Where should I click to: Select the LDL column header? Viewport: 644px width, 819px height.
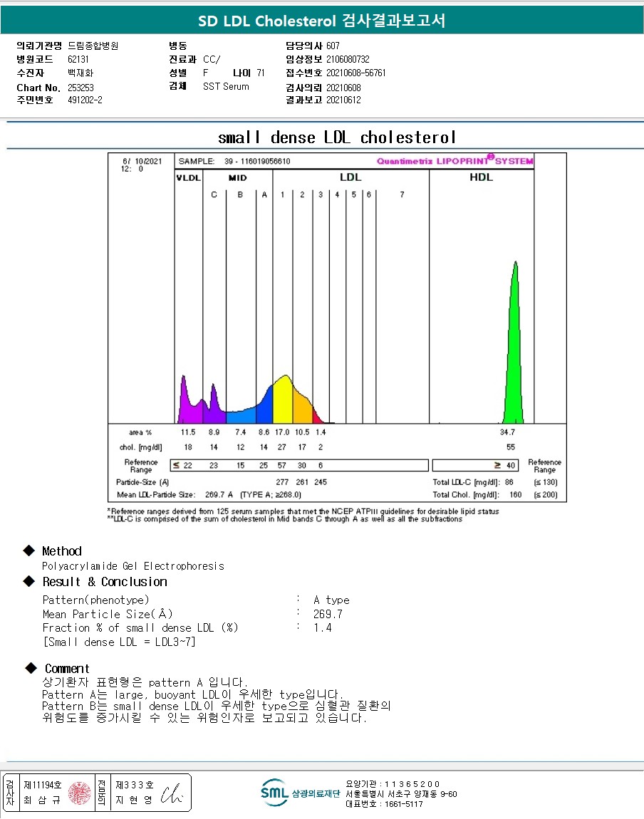(350, 177)
